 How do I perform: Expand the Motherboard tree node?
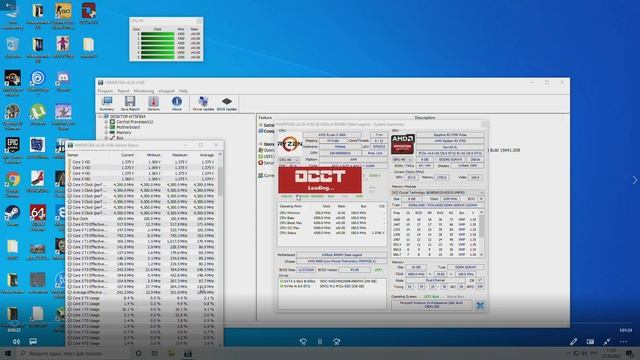[106, 127]
